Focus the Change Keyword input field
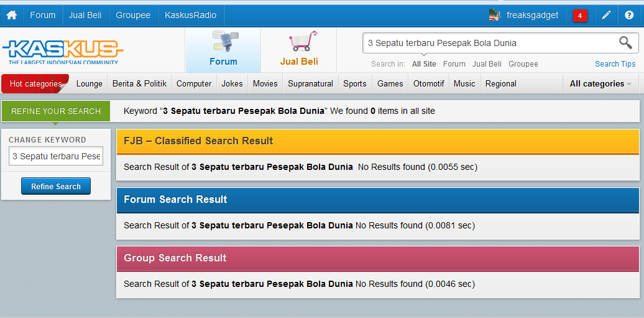The image size is (644, 318). pyautogui.click(x=56, y=156)
